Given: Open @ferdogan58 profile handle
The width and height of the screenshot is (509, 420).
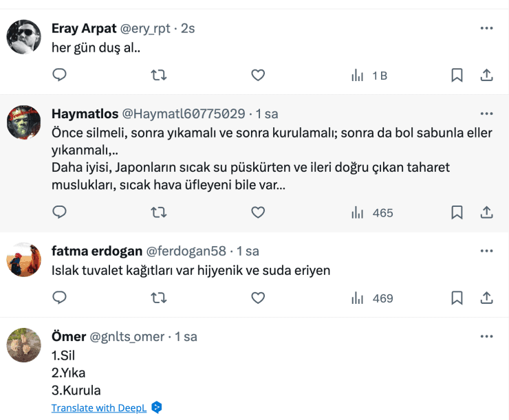Looking at the screenshot, I should pyautogui.click(x=184, y=251).
